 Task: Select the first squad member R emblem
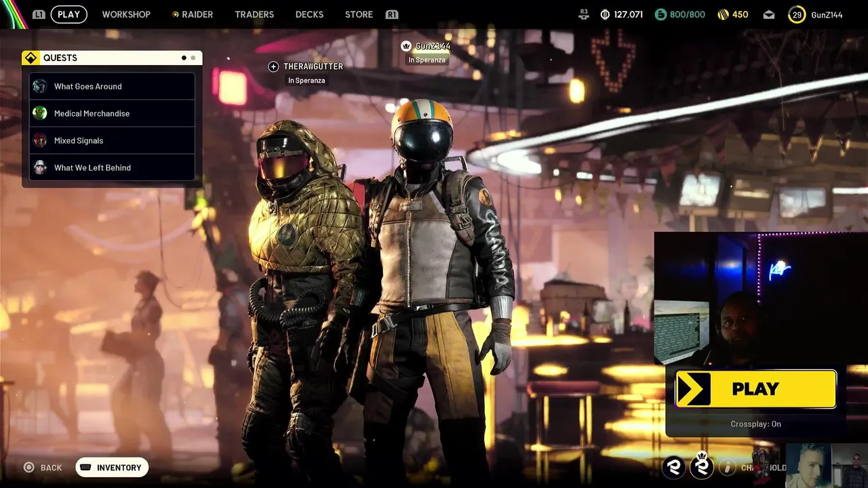click(673, 467)
